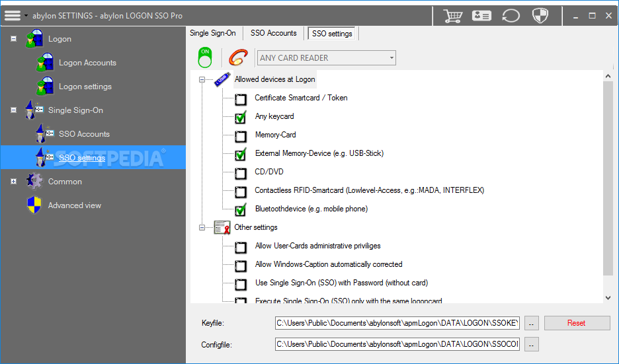619x364 pixels.
Task: Open the hamburger main menu
Action: 13,15
